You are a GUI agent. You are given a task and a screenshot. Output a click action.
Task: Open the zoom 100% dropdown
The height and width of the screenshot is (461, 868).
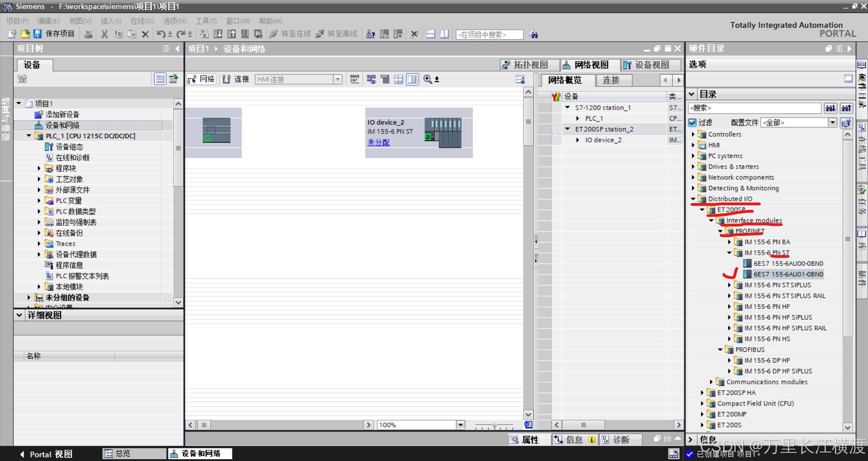[x=460, y=425]
